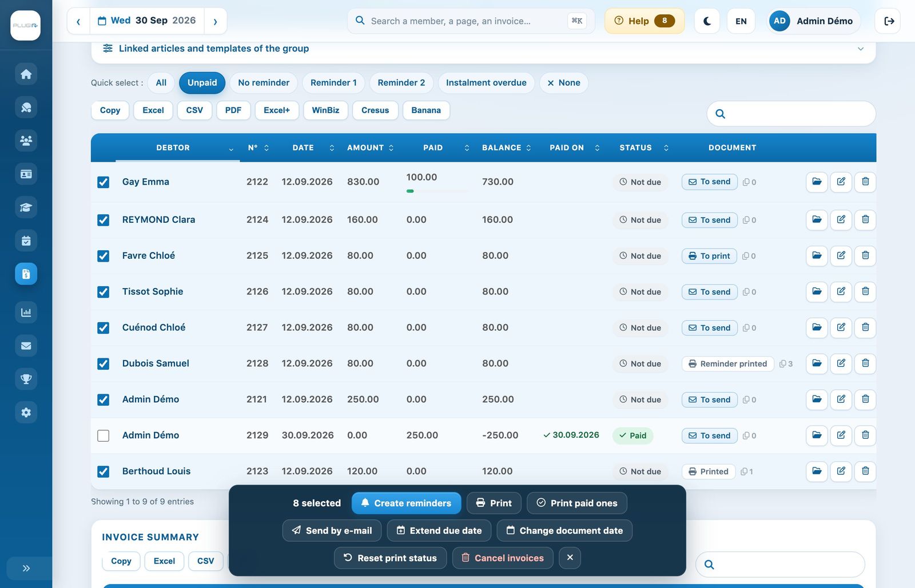Open the mail envelope sidebar icon

click(x=26, y=346)
